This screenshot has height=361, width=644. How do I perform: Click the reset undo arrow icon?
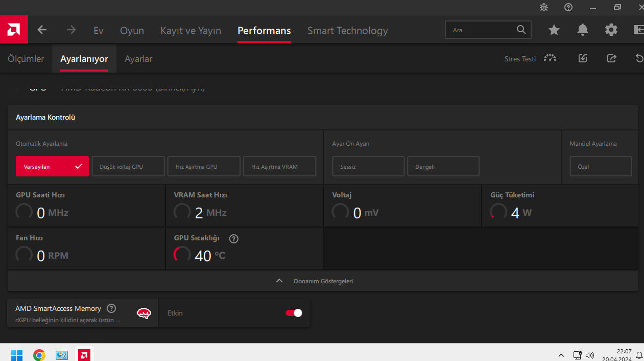(x=639, y=58)
